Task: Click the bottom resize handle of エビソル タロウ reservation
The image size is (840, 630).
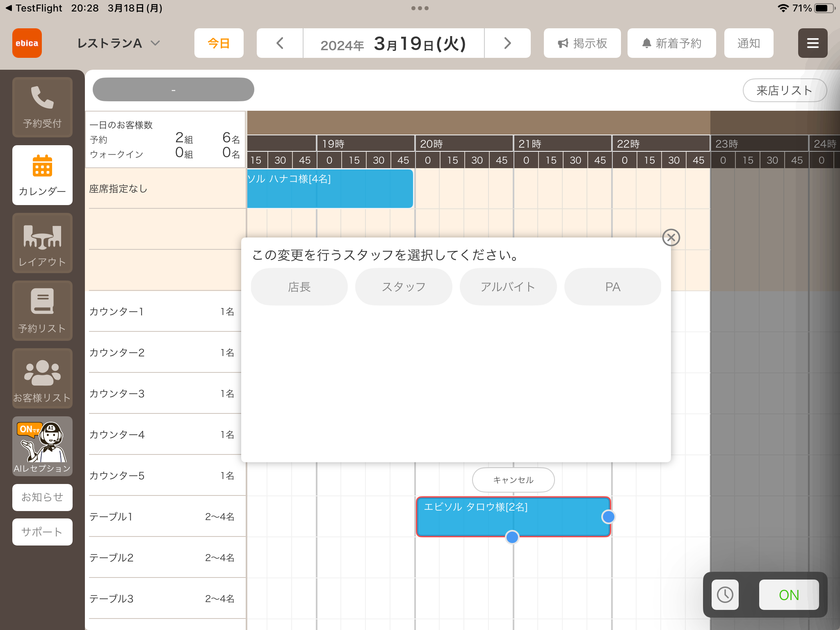Action: click(x=512, y=537)
